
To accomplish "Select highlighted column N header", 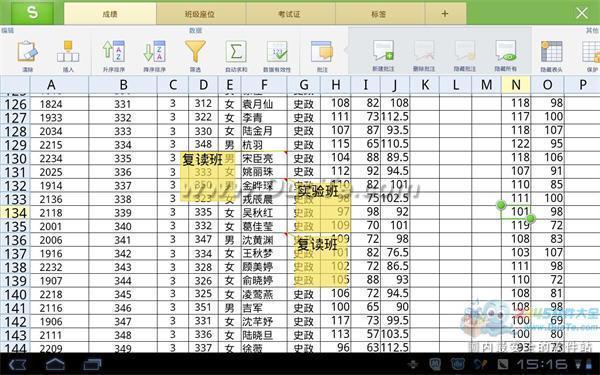I will pos(516,85).
